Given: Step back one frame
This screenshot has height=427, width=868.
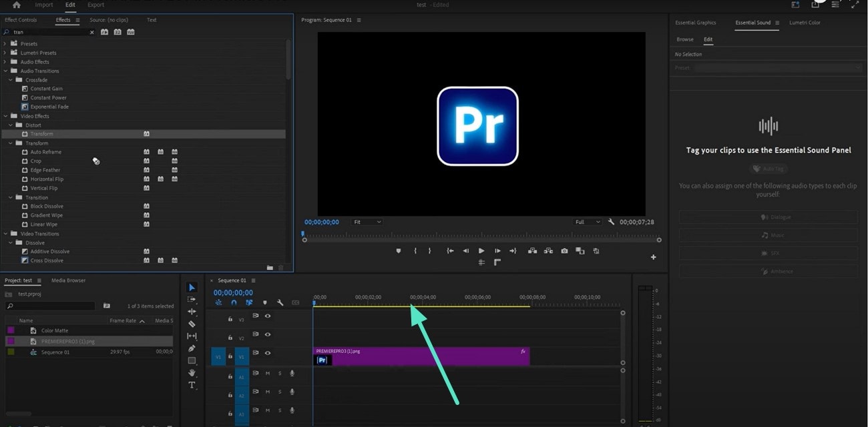Looking at the screenshot, I should pyautogui.click(x=466, y=251).
